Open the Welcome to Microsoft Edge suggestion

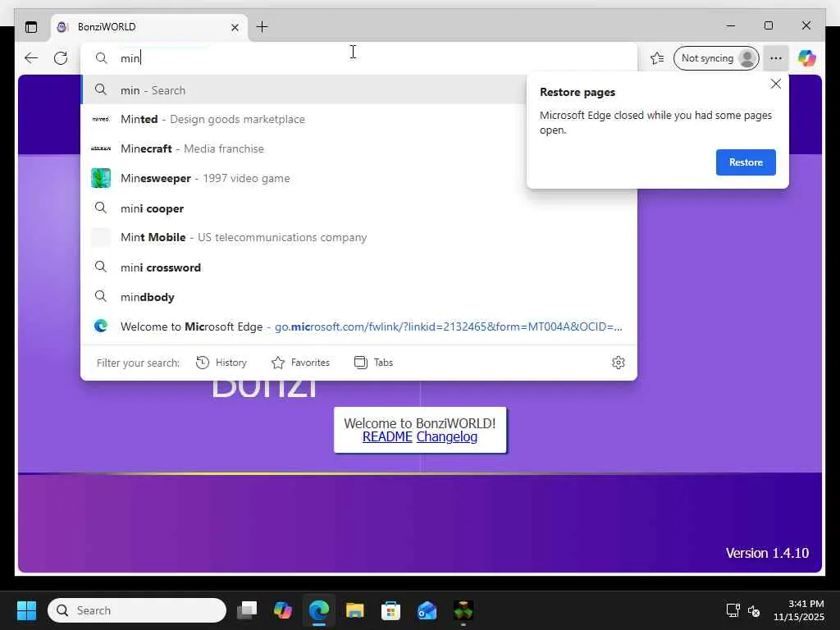359,326
